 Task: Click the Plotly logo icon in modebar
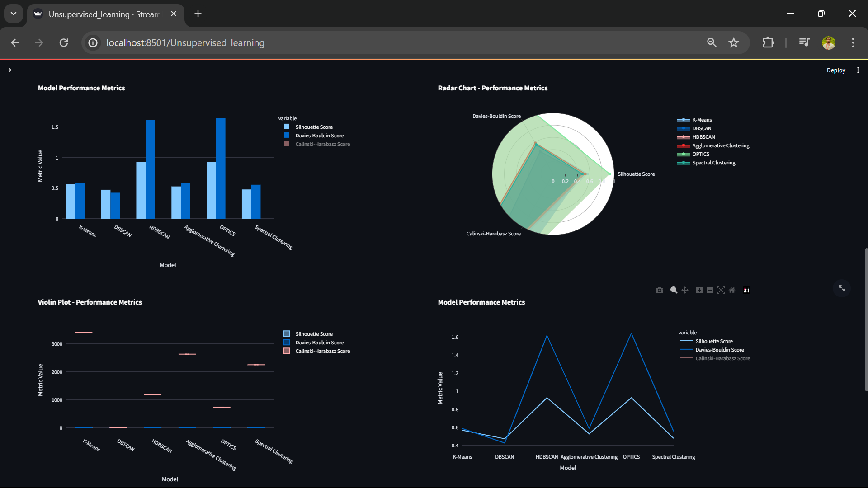point(746,290)
